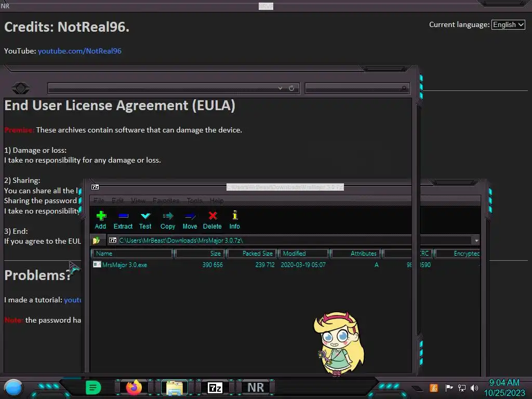The width and height of the screenshot is (532, 399).
Task: Click the Delete red X icon
Action: coord(212,220)
